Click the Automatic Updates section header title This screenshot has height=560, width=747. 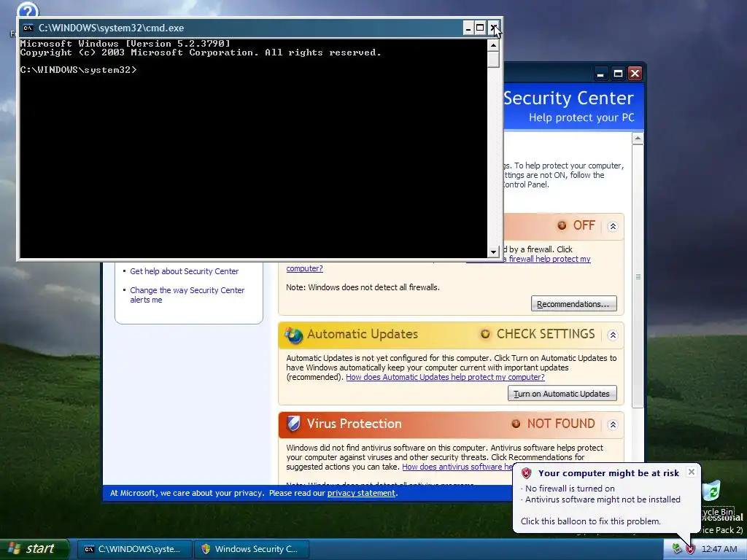coord(362,334)
